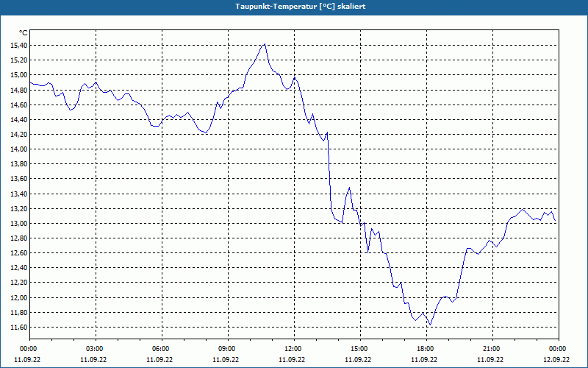Image resolution: width=588 pixels, height=368 pixels.
Task: Choose the 12,40 axis value
Action: tap(19, 268)
